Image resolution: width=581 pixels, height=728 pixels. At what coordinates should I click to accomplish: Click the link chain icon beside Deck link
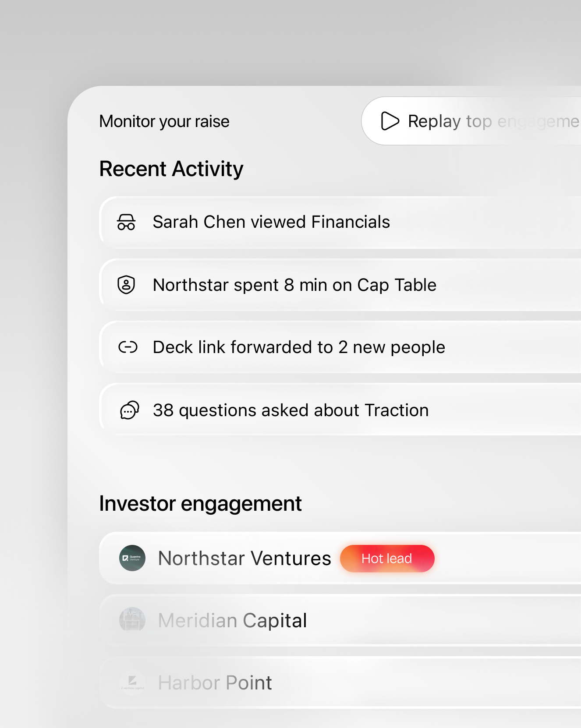click(x=128, y=347)
